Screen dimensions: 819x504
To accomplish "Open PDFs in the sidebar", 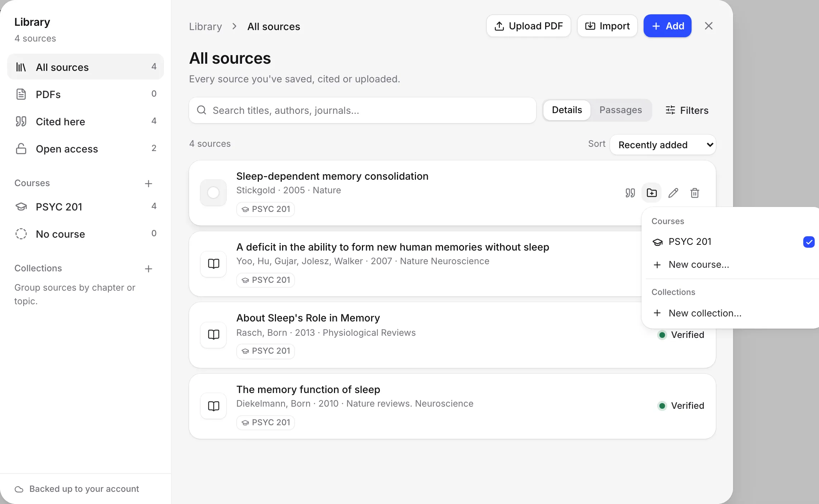I will pos(86,94).
